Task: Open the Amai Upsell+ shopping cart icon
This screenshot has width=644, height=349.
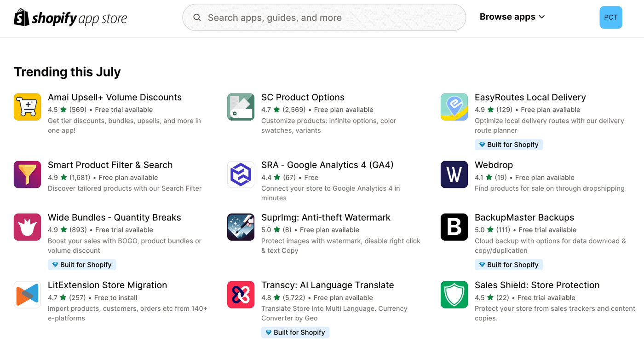Action: [27, 107]
